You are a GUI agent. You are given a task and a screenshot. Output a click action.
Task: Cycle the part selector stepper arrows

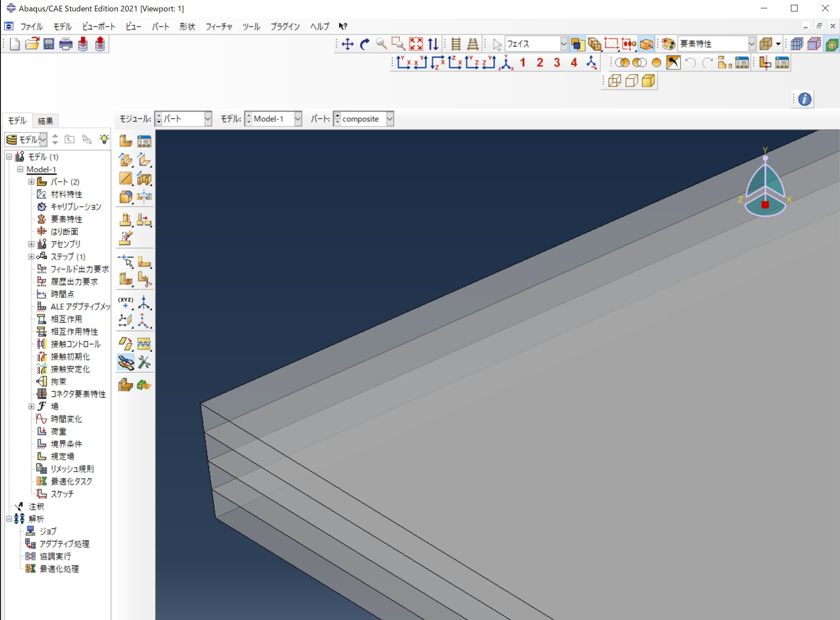pyautogui.click(x=338, y=119)
